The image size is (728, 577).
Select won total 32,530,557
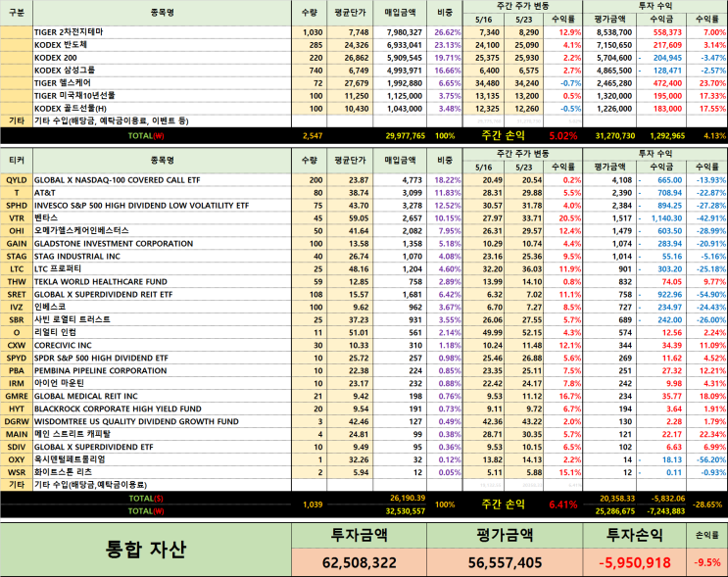(405, 511)
